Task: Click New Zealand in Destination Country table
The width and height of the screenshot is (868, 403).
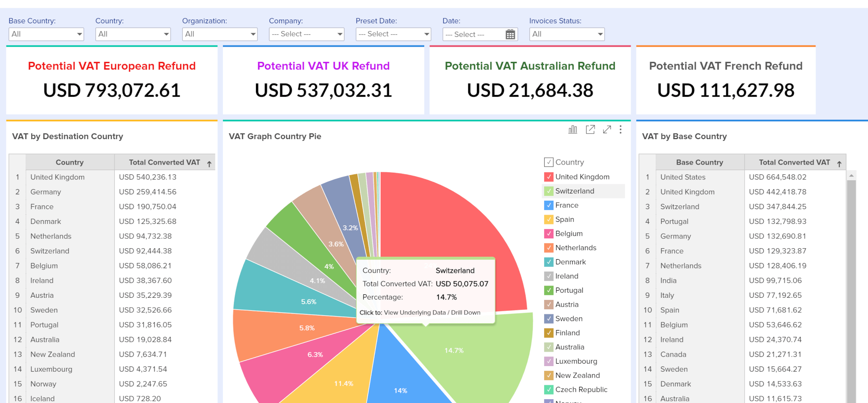Action: click(53, 354)
